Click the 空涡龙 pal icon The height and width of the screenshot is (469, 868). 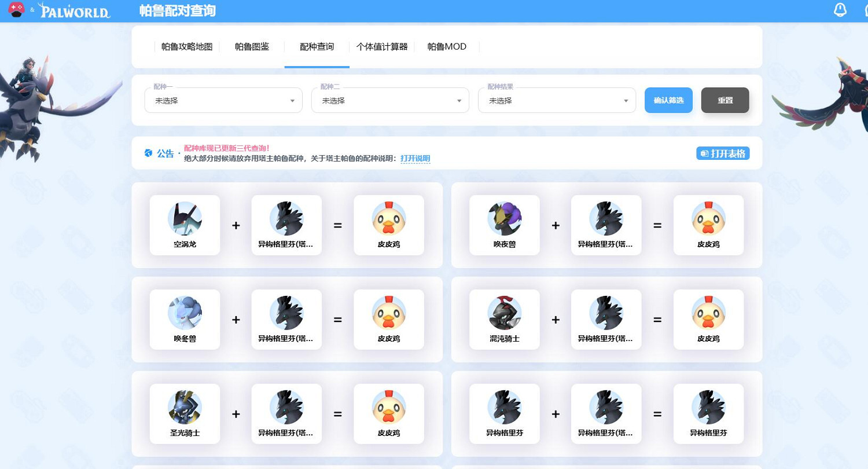point(185,219)
